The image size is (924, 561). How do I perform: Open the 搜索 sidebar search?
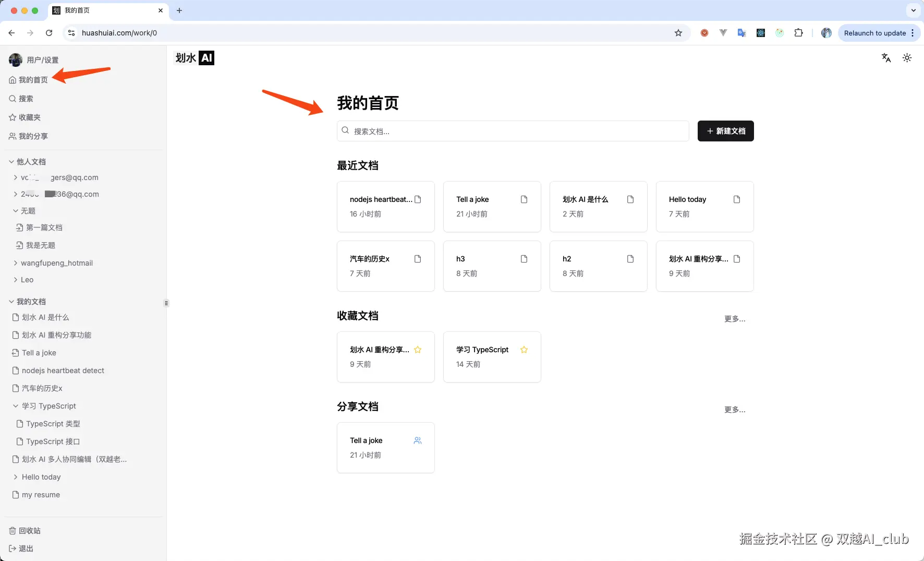pyautogui.click(x=26, y=98)
